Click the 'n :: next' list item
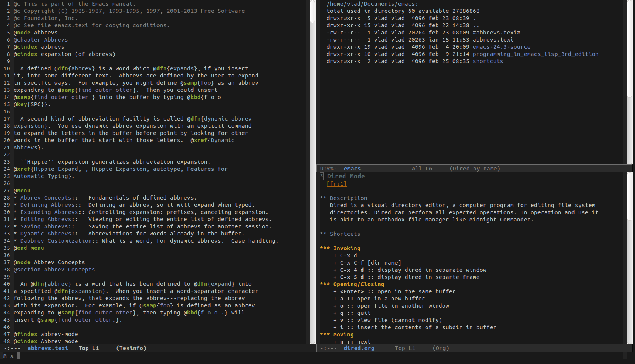Image resolution: width=635 pixels, height=364 pixels. coord(352,341)
